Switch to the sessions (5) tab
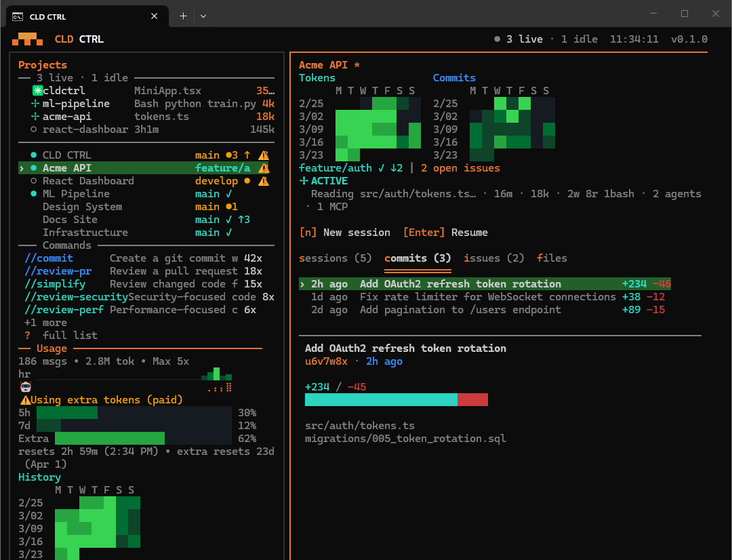Screen dimensions: 732x560 pyautogui.click(x=335, y=258)
